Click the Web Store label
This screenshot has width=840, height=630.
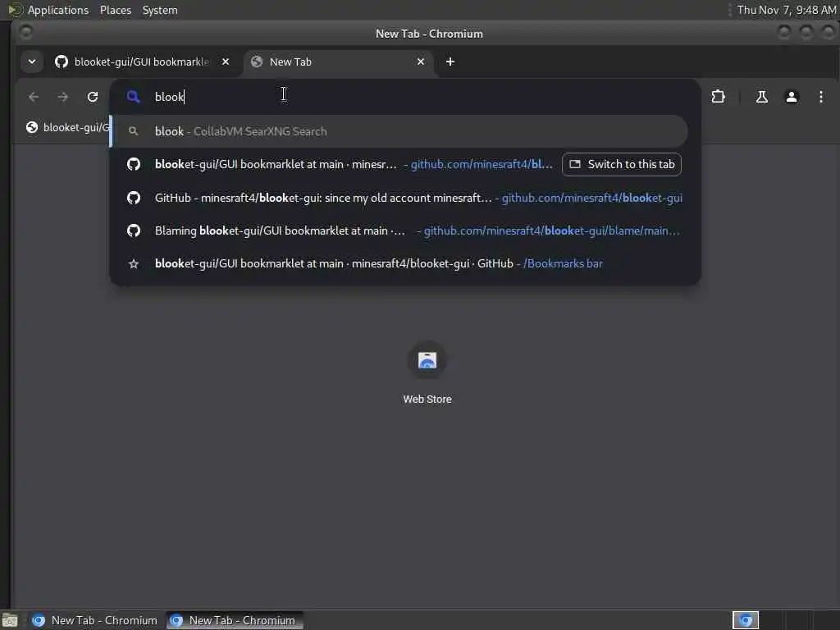pyautogui.click(x=427, y=399)
